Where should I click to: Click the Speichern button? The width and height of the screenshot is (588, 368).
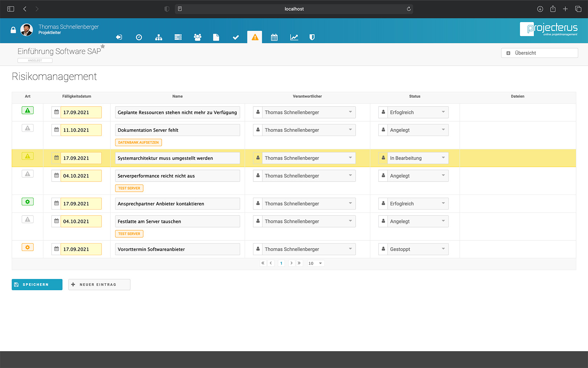(x=37, y=285)
